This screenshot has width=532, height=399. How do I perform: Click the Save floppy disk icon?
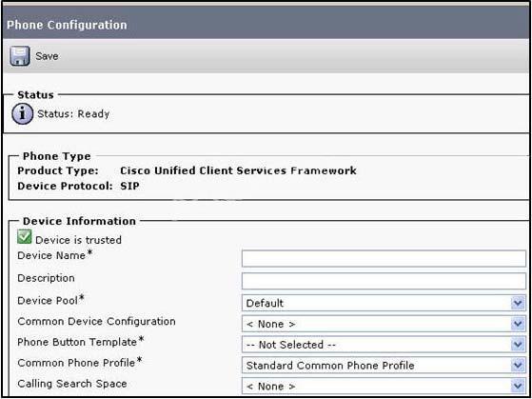click(x=20, y=55)
